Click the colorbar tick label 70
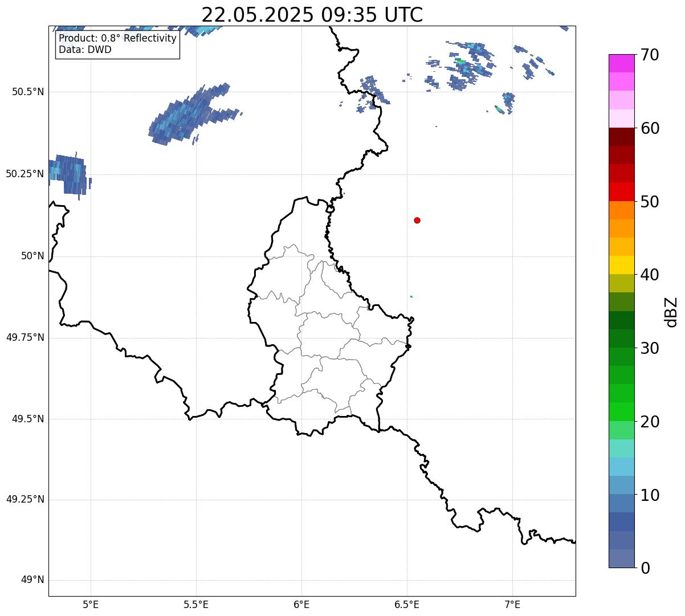The height and width of the screenshot is (616, 685). click(x=650, y=55)
